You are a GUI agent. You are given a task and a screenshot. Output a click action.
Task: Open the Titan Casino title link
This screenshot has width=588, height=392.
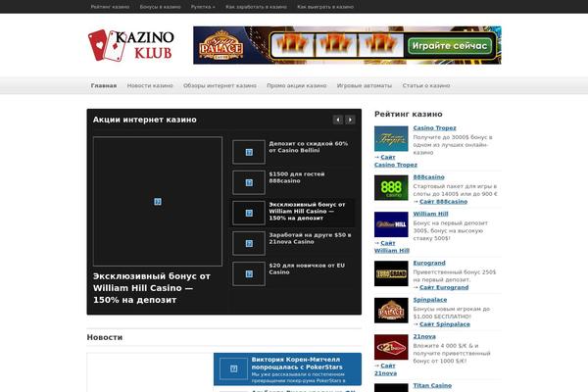point(432,385)
